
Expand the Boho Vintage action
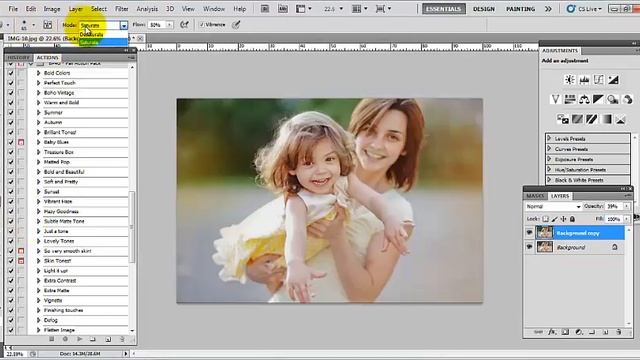(38, 93)
